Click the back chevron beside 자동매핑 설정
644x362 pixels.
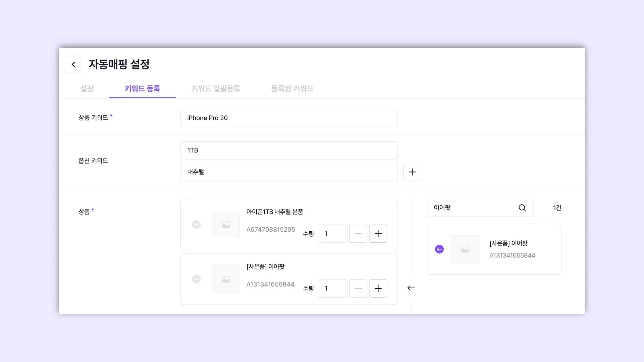73,64
